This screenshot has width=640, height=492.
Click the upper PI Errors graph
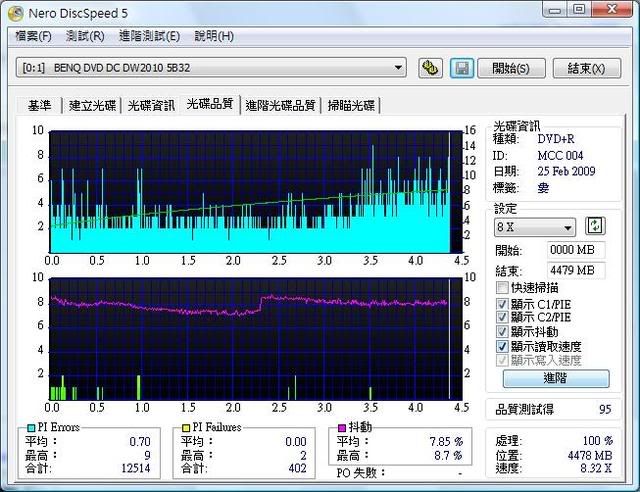(x=256, y=192)
